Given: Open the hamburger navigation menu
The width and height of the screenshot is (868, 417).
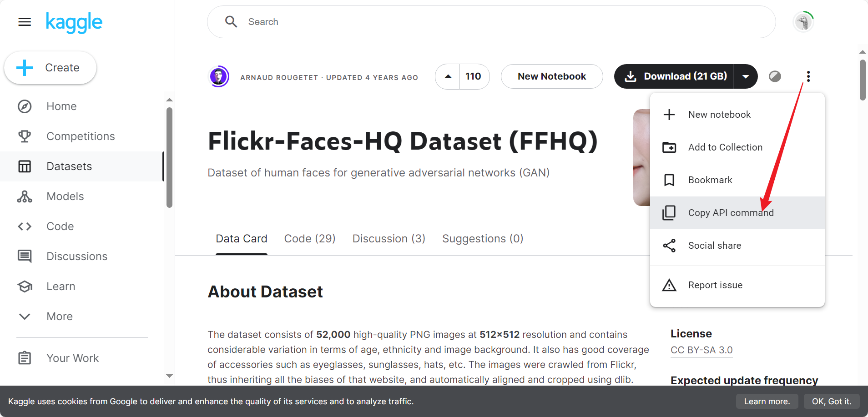Looking at the screenshot, I should click(25, 22).
